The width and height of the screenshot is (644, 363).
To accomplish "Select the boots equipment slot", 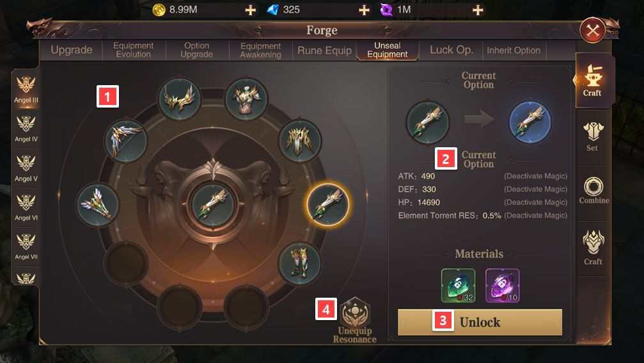I will [299, 264].
